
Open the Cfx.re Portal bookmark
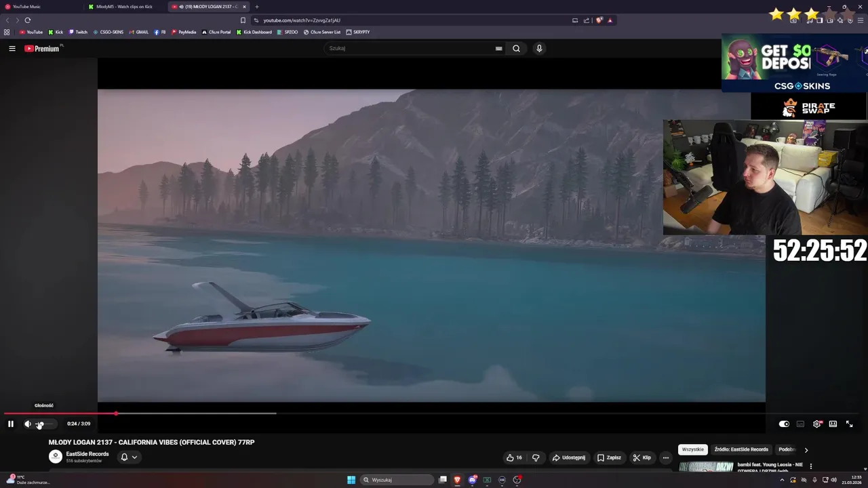point(216,32)
